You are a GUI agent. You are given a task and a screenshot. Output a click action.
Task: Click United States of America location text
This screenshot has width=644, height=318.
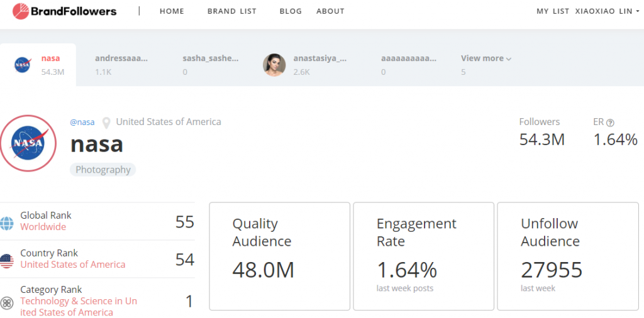169,122
